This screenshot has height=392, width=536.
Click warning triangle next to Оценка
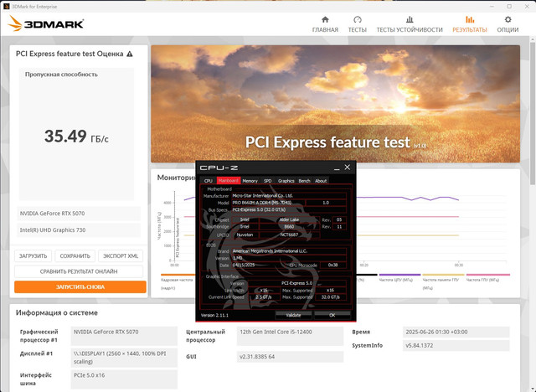coord(130,54)
